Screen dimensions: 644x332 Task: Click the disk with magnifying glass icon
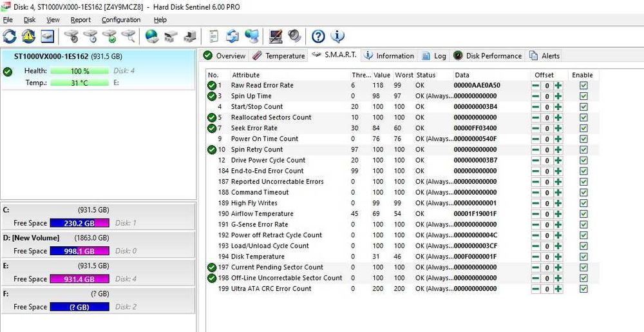coord(128,36)
